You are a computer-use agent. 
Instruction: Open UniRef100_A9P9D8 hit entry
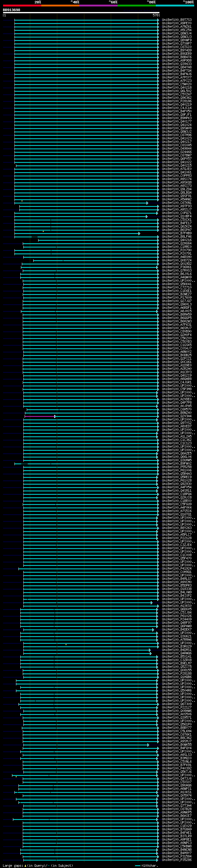click(177, 60)
